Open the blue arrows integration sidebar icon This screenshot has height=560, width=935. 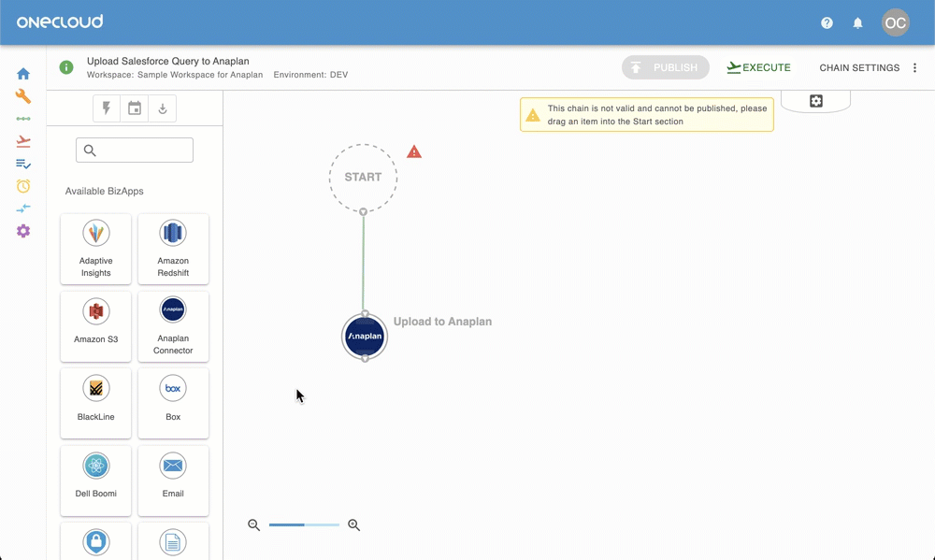click(x=23, y=208)
